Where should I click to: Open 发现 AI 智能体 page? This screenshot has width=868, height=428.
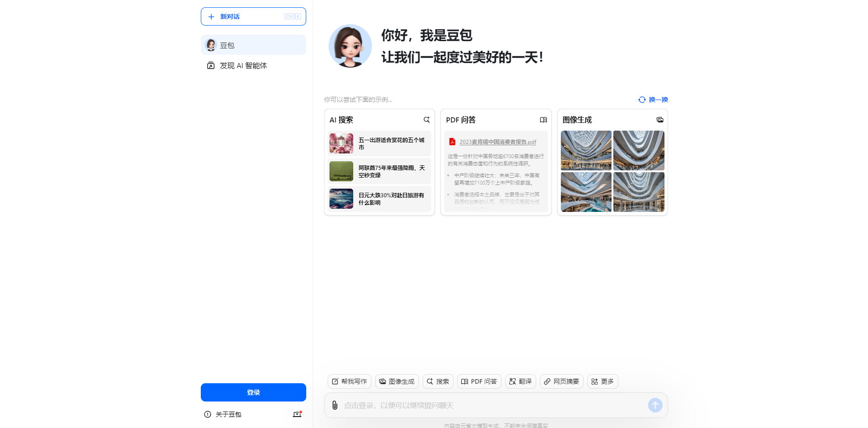click(x=242, y=65)
